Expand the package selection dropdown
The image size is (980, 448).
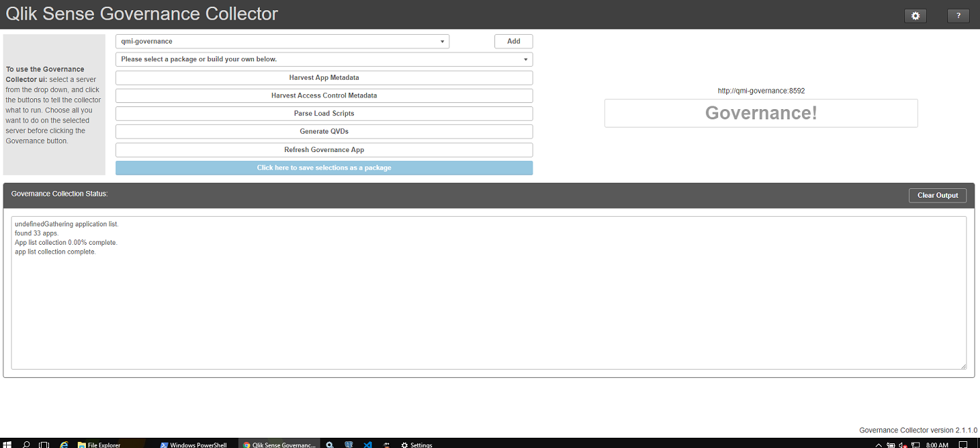324,59
